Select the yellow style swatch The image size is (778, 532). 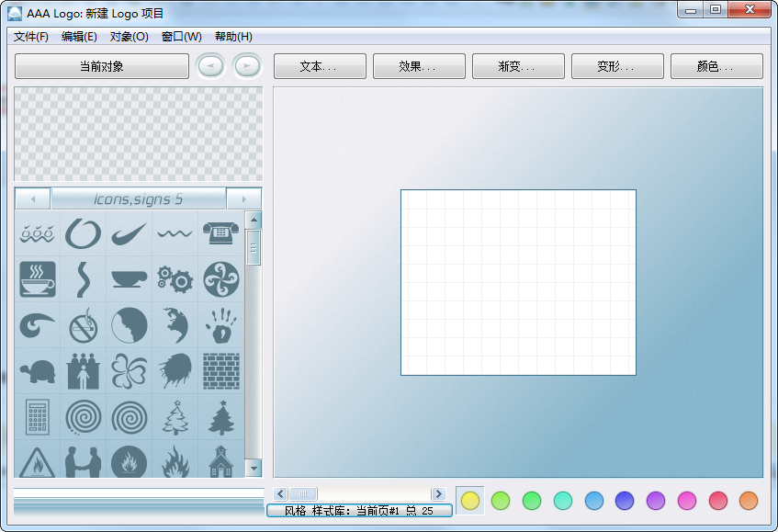[x=470, y=501]
